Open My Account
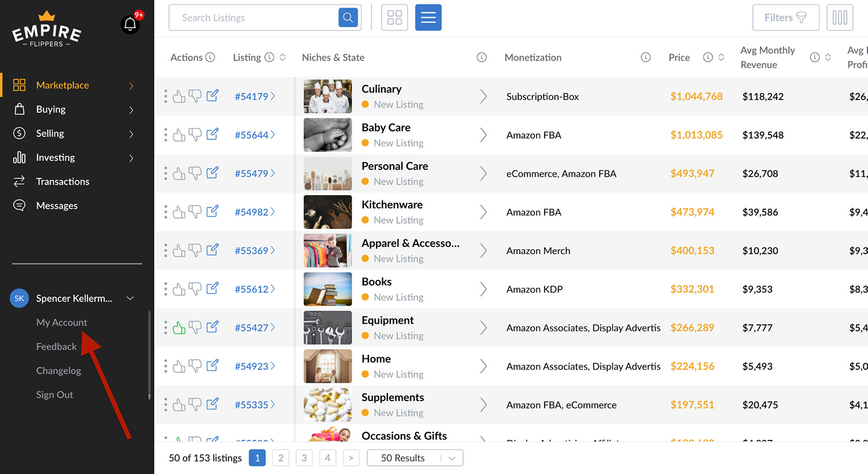 pos(61,323)
